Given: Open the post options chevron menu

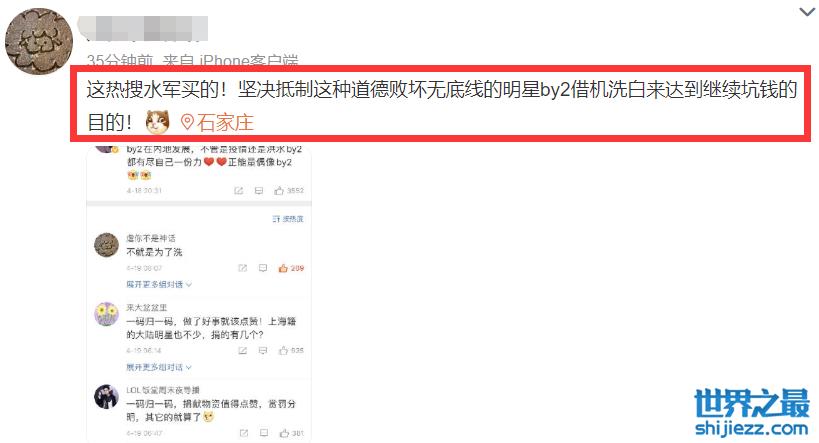Looking at the screenshot, I should point(806,11).
